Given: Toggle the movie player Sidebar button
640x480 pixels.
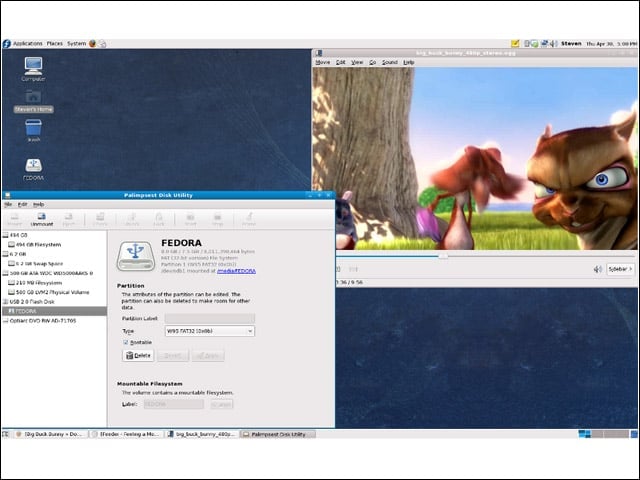Looking at the screenshot, I should (620, 269).
